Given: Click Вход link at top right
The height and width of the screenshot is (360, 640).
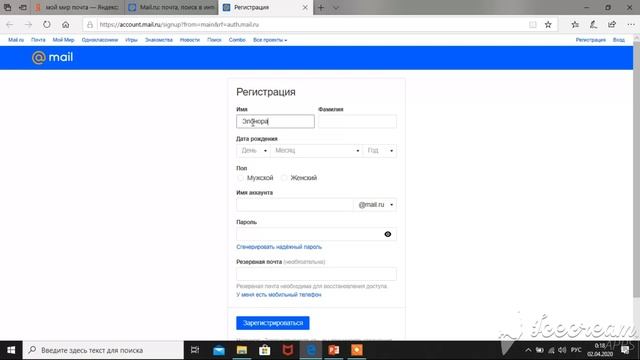Looking at the screenshot, I should (618, 40).
